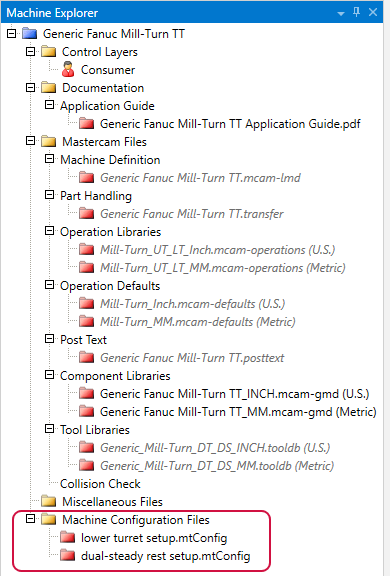Image resolution: width=390 pixels, height=576 pixels.
Task: Click the 'Machine Explorer' panel title
Action: tap(52, 13)
